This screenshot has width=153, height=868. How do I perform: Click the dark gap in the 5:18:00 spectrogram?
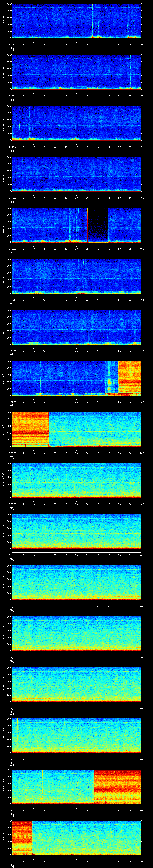click(98, 225)
